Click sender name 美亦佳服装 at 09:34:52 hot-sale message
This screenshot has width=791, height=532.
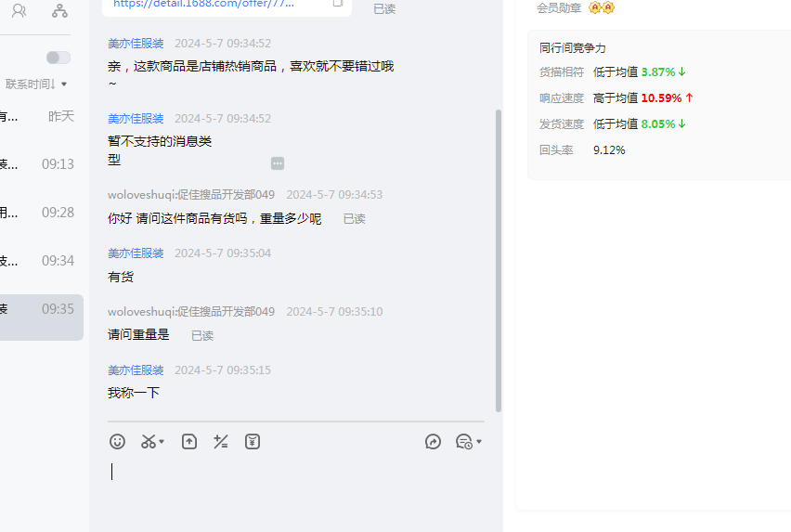[136, 44]
